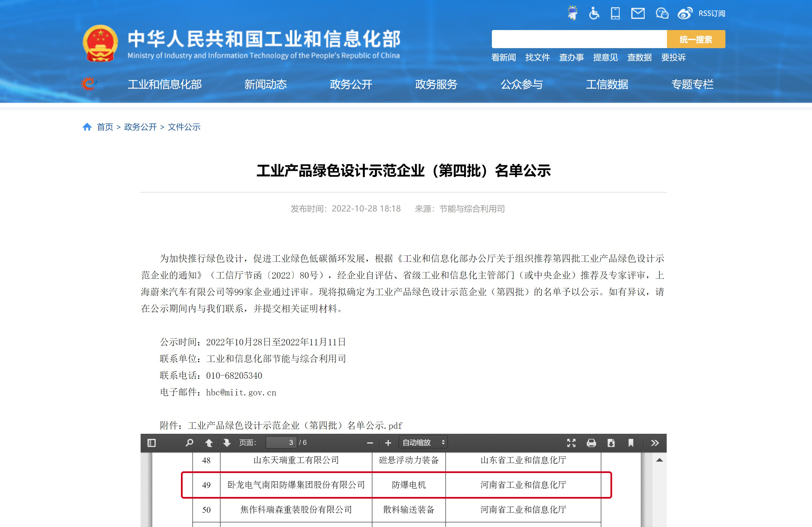Image resolution: width=812 pixels, height=527 pixels.
Task: Click the PDF page number input field
Action: [x=281, y=443]
